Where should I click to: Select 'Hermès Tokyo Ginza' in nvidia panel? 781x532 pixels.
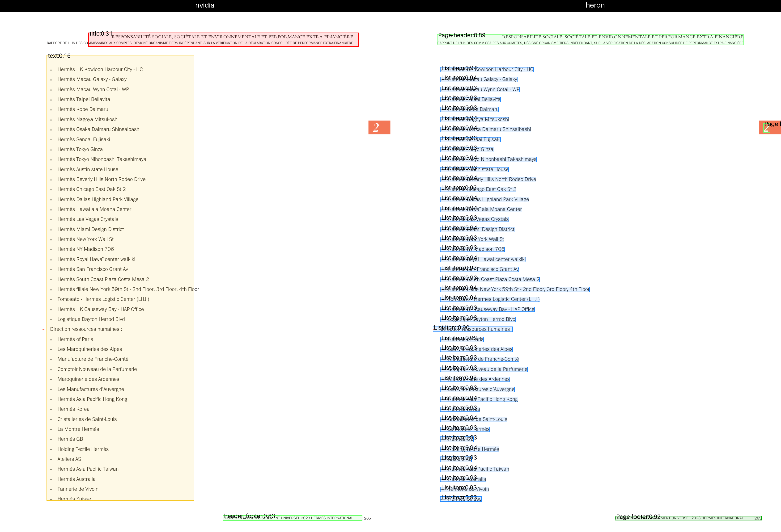click(80, 150)
